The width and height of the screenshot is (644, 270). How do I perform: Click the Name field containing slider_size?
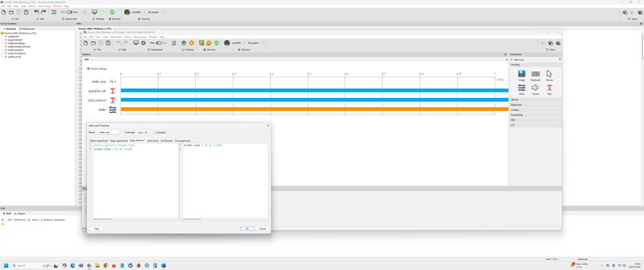[108, 132]
